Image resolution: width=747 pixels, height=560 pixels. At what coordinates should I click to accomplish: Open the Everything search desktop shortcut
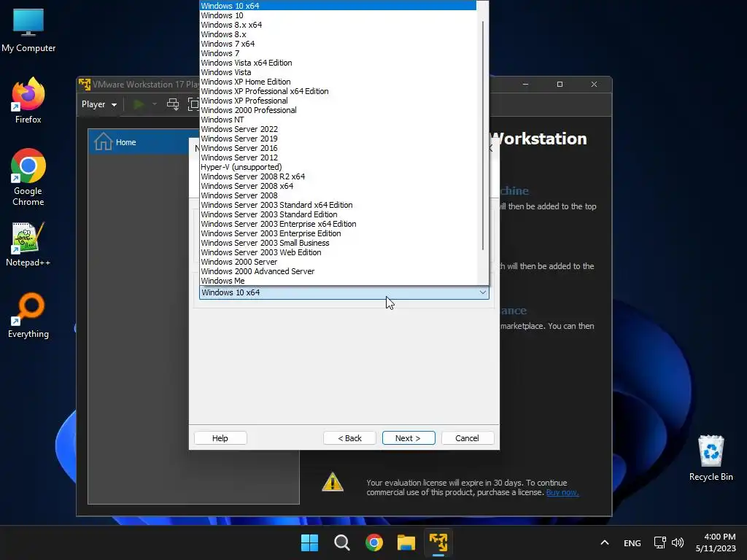[28, 316]
